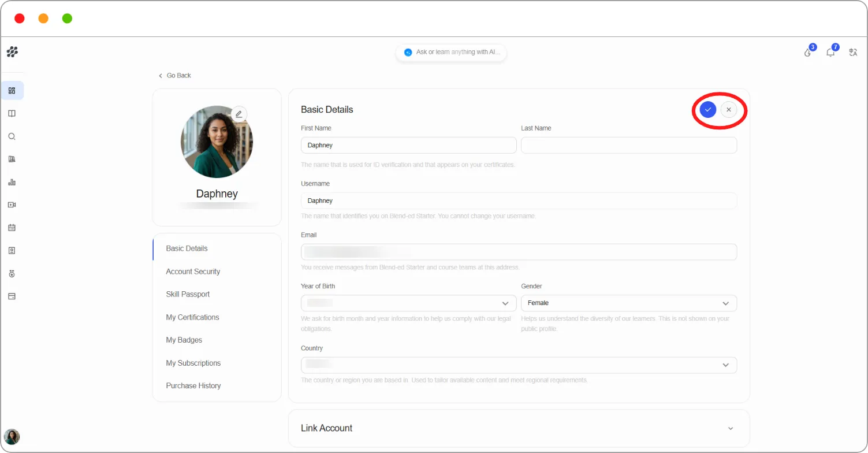
Task: Expand the Link Account section
Action: 519,428
